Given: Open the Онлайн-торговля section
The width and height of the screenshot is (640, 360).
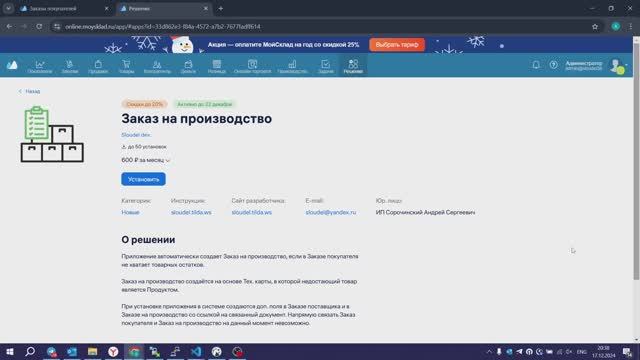Looking at the screenshot, I should (x=252, y=67).
